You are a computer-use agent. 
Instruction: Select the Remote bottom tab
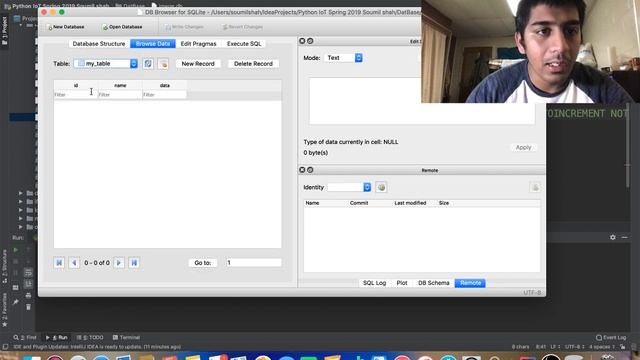tap(470, 283)
